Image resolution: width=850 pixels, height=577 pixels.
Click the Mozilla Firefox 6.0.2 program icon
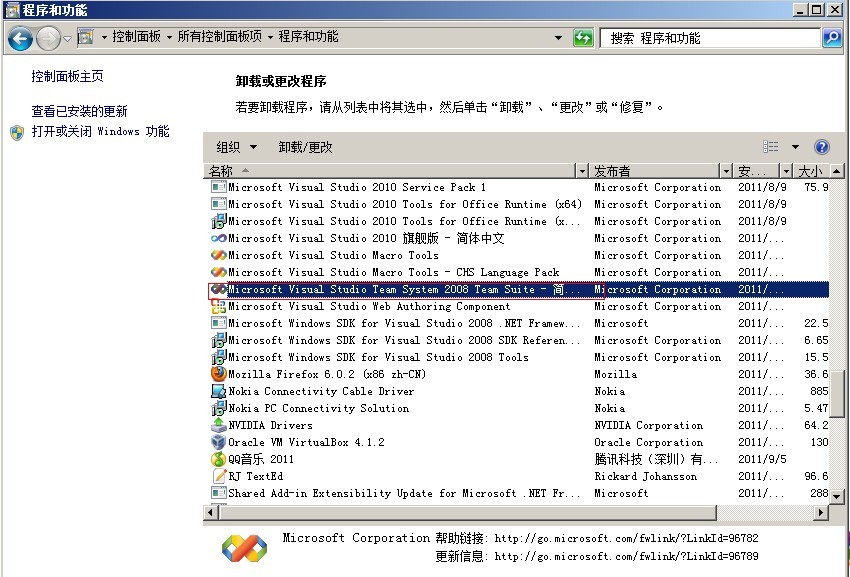click(x=218, y=374)
